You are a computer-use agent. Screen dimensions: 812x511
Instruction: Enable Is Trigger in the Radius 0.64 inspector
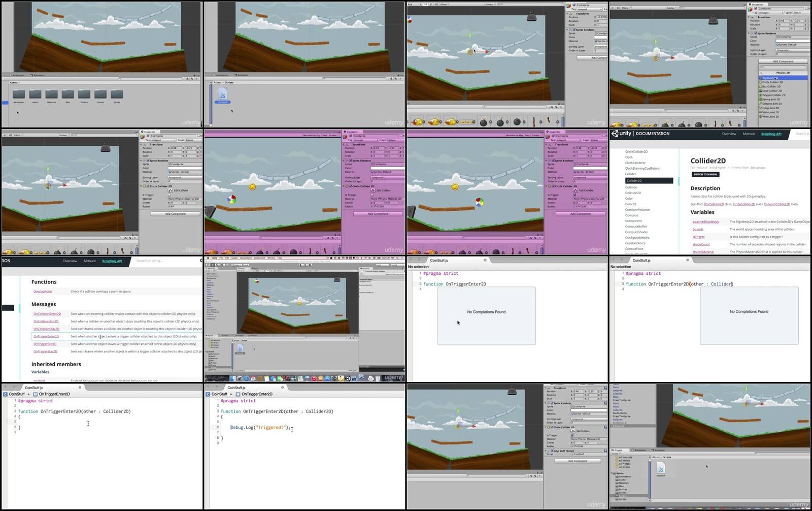pos(170,195)
